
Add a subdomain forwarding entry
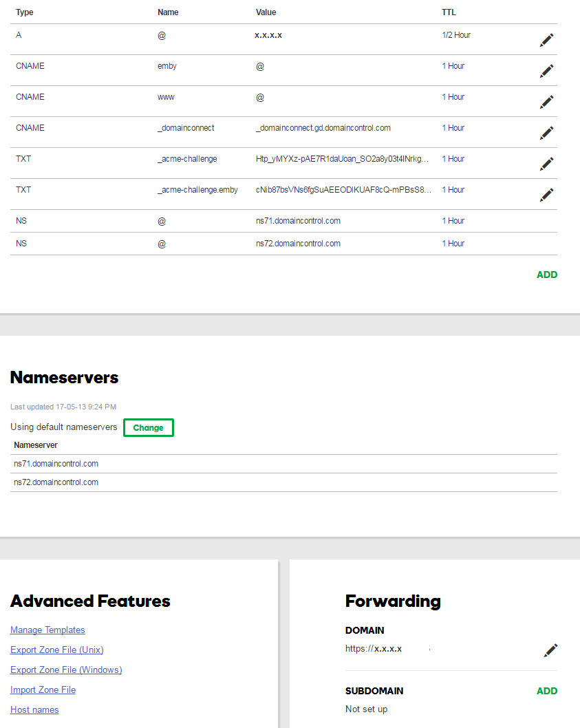[x=547, y=691]
